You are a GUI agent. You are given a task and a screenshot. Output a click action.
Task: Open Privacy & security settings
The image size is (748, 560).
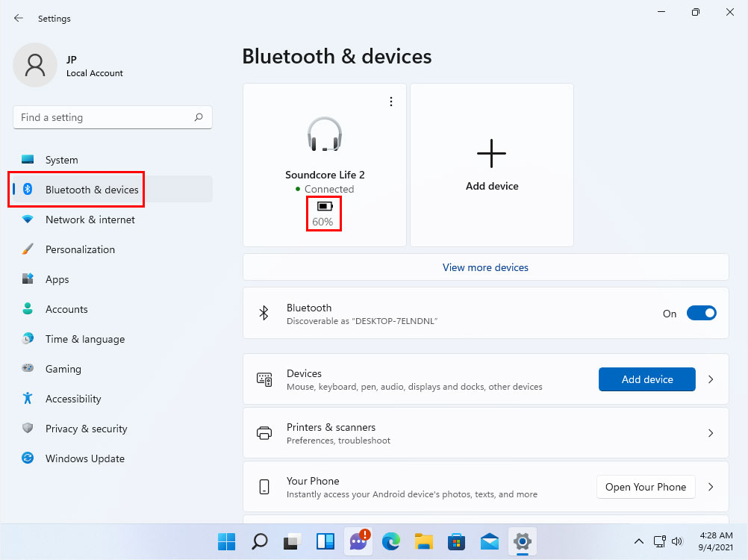point(87,429)
